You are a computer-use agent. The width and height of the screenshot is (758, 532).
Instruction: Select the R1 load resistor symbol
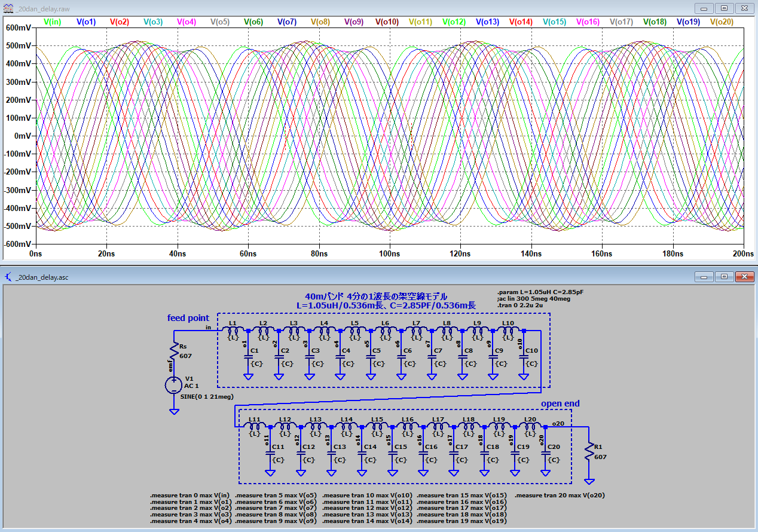[589, 451]
